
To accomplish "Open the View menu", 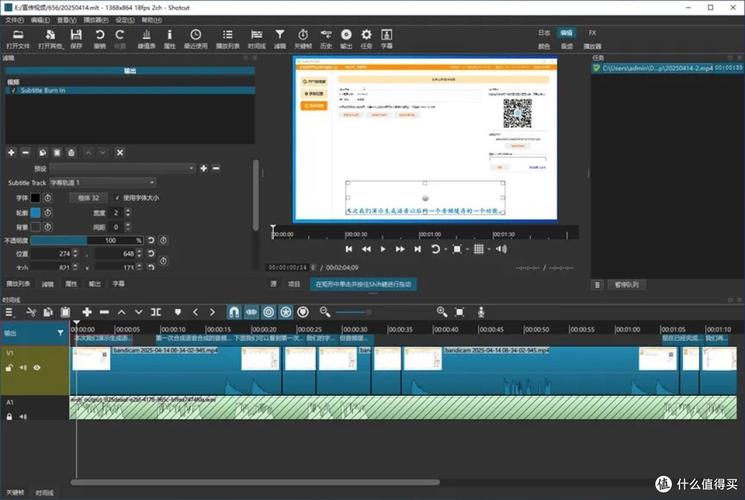I will pos(67,20).
